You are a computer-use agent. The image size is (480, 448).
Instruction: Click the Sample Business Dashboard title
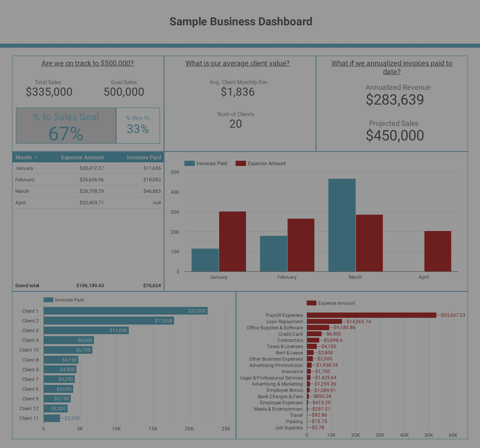[x=241, y=22]
